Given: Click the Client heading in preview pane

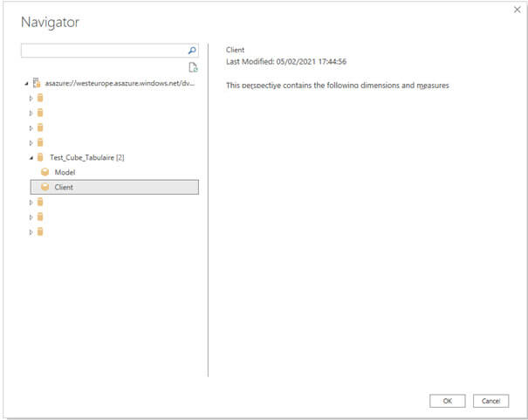Looking at the screenshot, I should [235, 50].
